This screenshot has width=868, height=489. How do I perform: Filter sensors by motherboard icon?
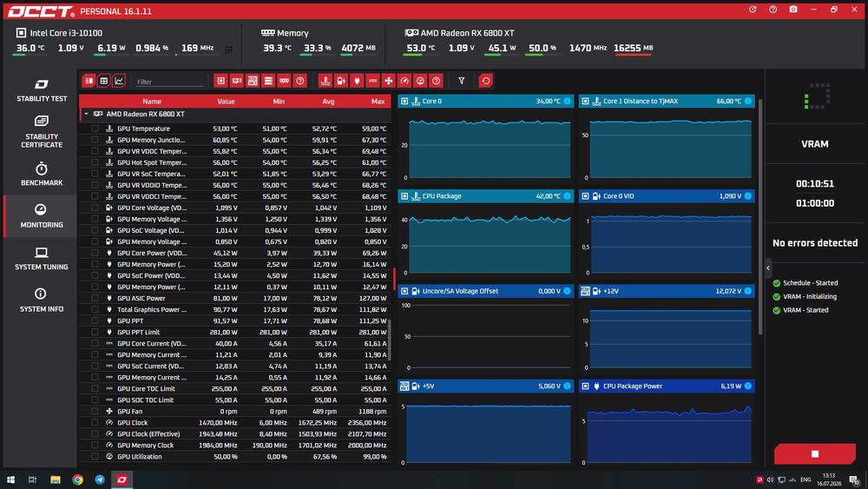[x=253, y=81]
